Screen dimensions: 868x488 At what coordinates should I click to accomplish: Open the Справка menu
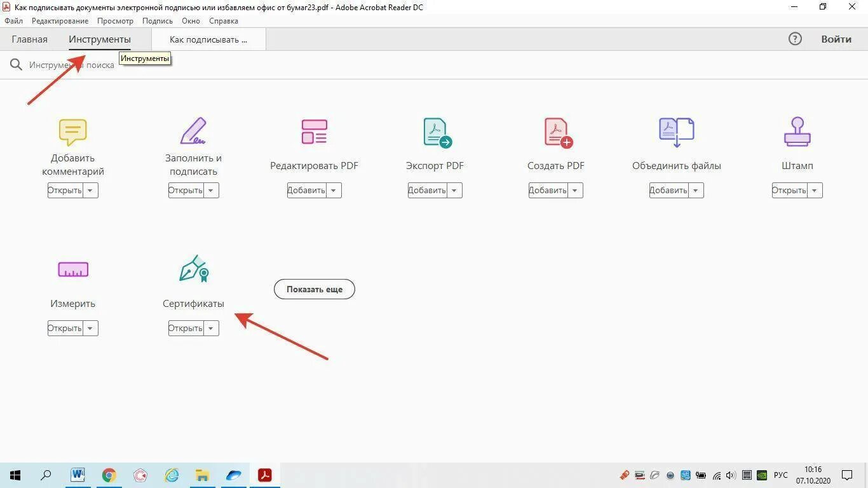[224, 21]
